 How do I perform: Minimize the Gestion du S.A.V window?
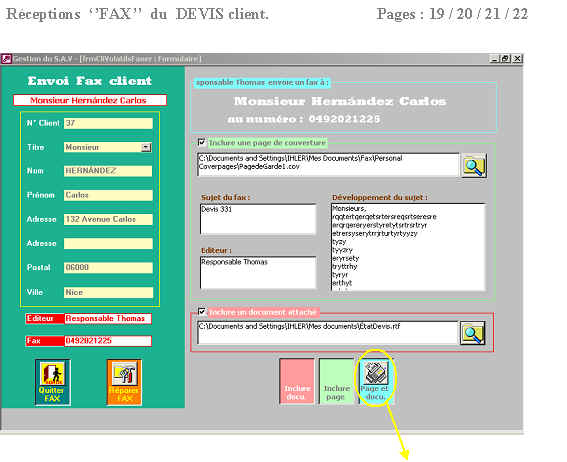(494, 59)
